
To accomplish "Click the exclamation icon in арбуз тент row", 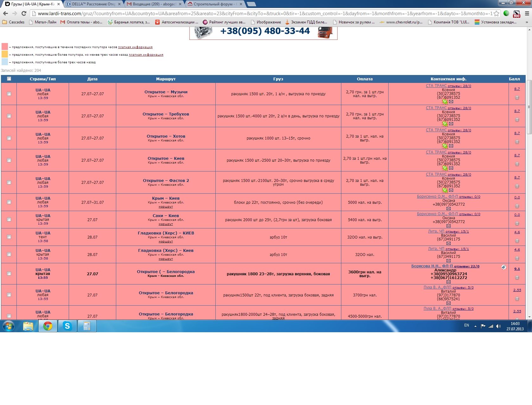I will click(x=517, y=241).
